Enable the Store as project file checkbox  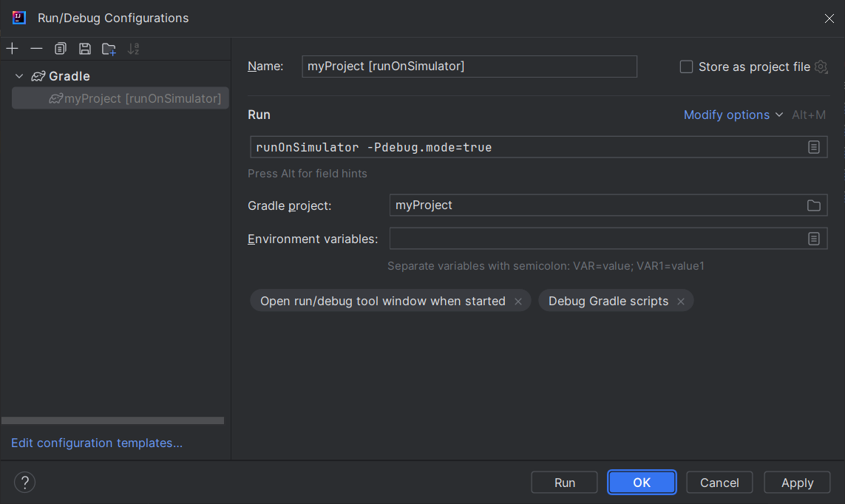(686, 67)
